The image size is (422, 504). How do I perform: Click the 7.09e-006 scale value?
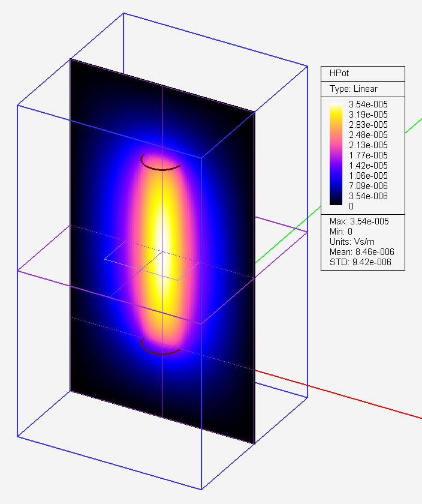click(x=369, y=186)
